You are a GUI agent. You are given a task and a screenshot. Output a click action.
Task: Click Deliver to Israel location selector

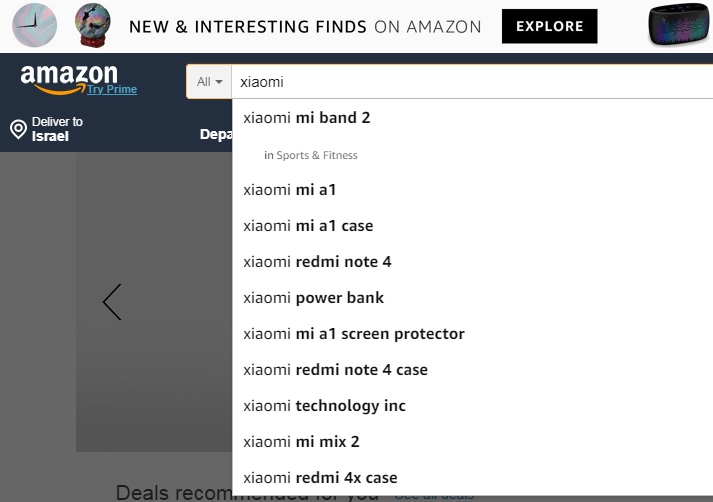[x=48, y=129]
